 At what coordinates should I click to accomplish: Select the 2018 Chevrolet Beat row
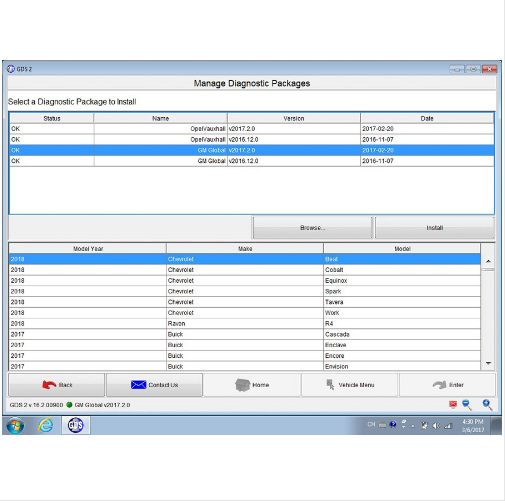coord(245,259)
